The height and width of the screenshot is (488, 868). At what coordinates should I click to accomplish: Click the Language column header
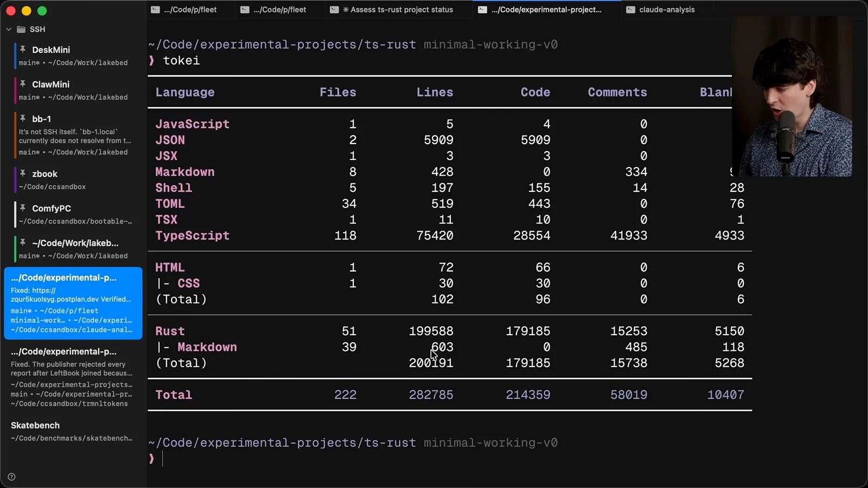pyautogui.click(x=185, y=93)
